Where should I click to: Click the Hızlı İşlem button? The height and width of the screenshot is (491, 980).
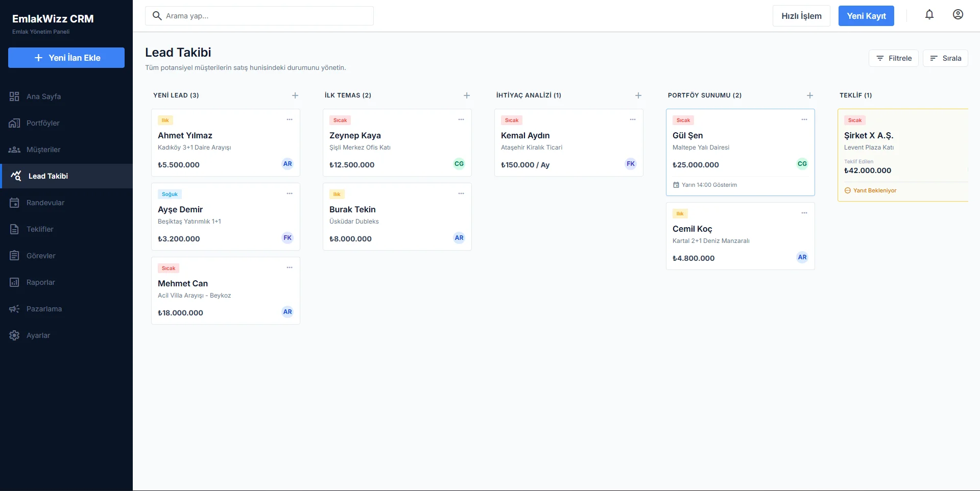(x=801, y=16)
